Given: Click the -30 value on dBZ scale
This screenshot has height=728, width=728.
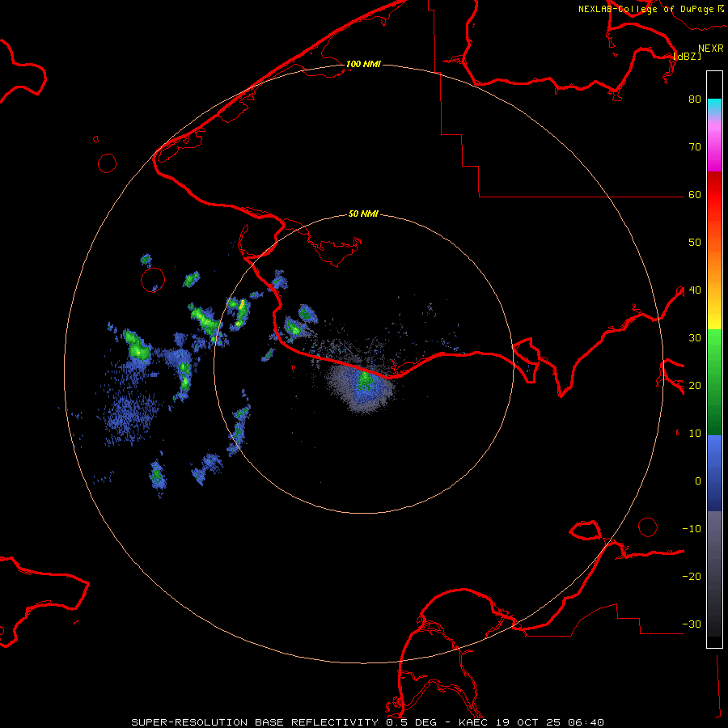Looking at the screenshot, I should 692,624.
